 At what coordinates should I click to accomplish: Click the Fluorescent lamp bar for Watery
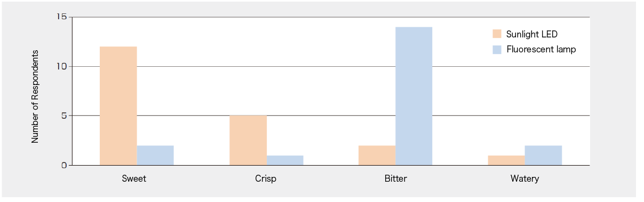pyautogui.click(x=543, y=155)
